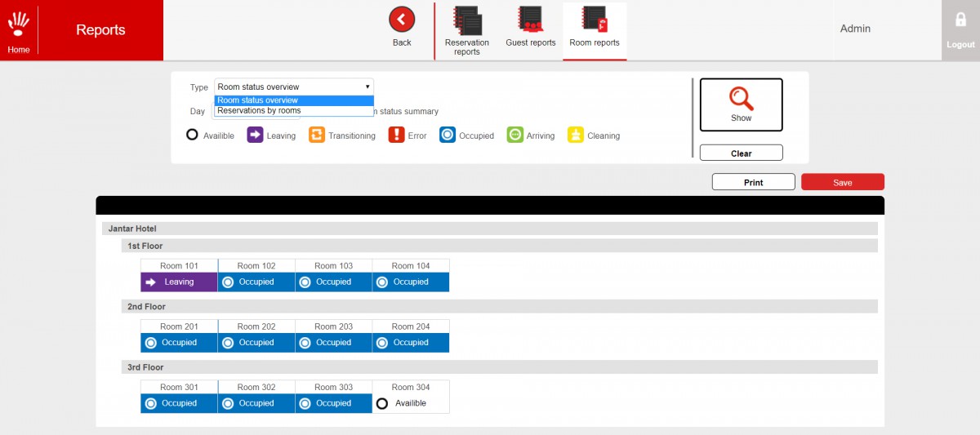Click the Logout padlock icon
980x435 pixels.
coord(960,20)
